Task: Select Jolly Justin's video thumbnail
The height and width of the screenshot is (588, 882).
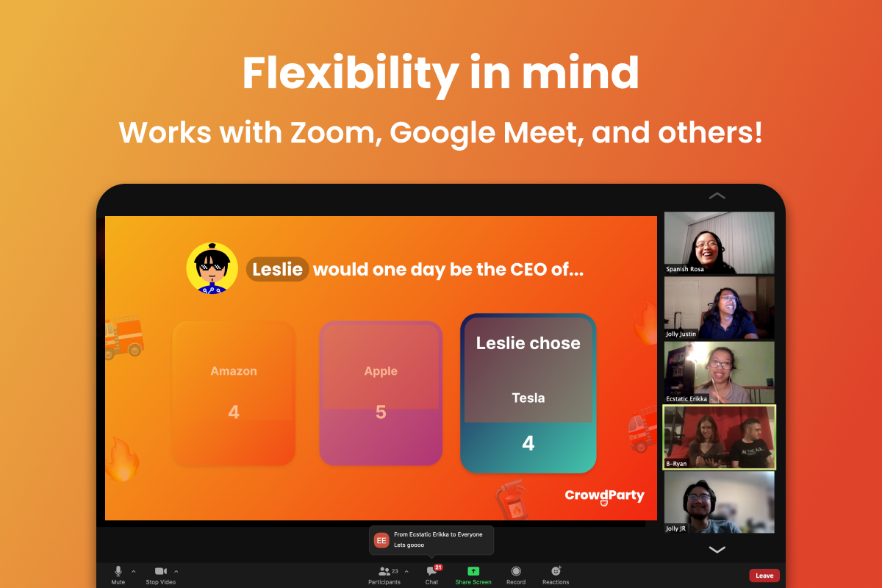Action: (x=720, y=307)
